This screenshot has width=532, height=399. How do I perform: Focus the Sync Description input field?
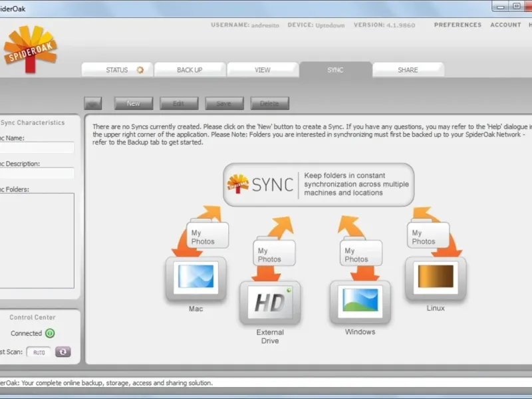click(37, 173)
